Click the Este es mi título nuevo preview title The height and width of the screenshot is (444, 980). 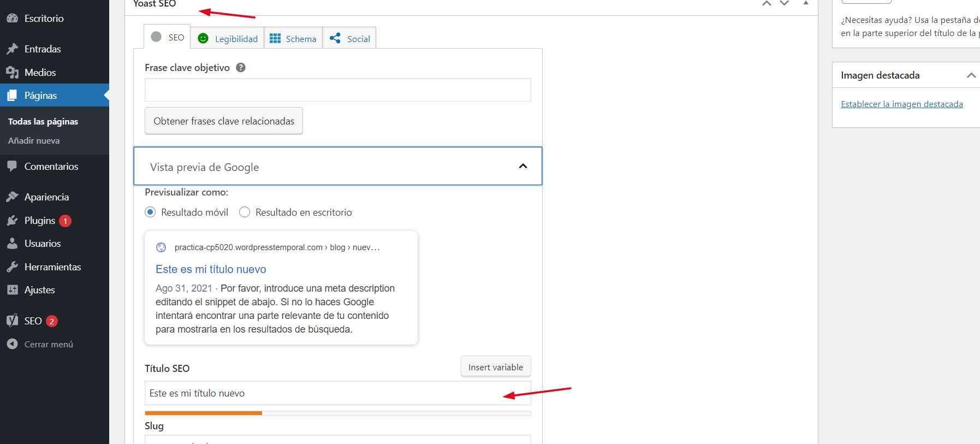click(211, 269)
